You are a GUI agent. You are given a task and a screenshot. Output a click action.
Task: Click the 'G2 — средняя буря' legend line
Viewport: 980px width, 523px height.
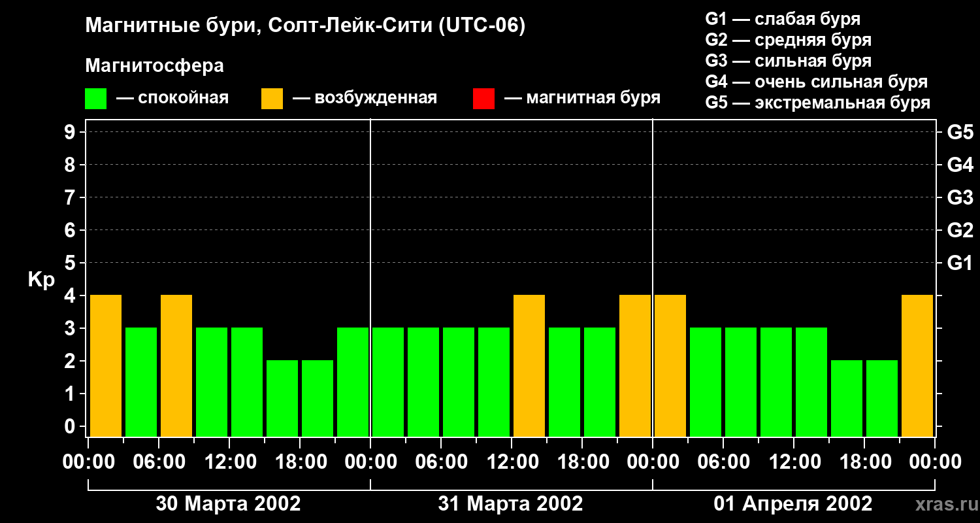[x=788, y=40]
